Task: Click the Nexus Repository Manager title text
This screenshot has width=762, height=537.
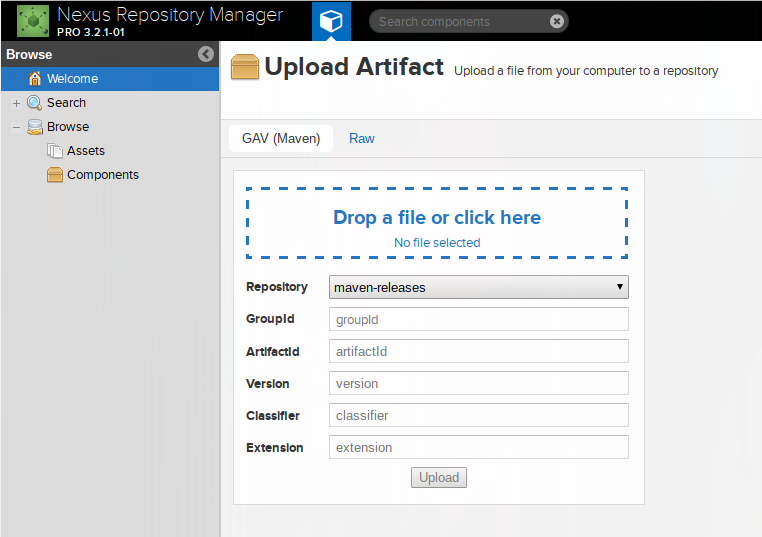Action: 170,15
